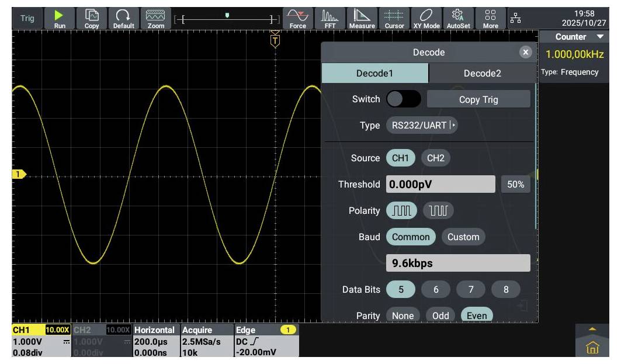
Task: Open the Measure menu
Action: (362, 18)
